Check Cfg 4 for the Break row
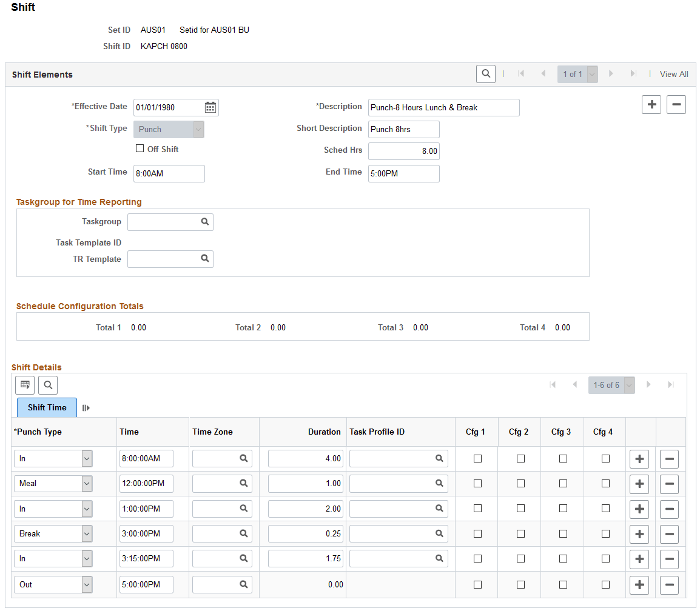 605,533
